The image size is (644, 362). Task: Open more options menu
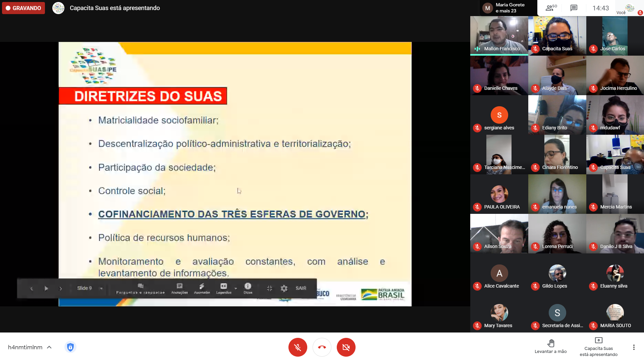(634, 347)
